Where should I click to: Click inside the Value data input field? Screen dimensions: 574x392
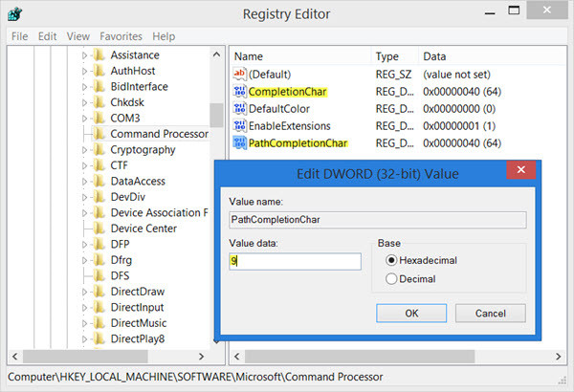[x=295, y=261]
